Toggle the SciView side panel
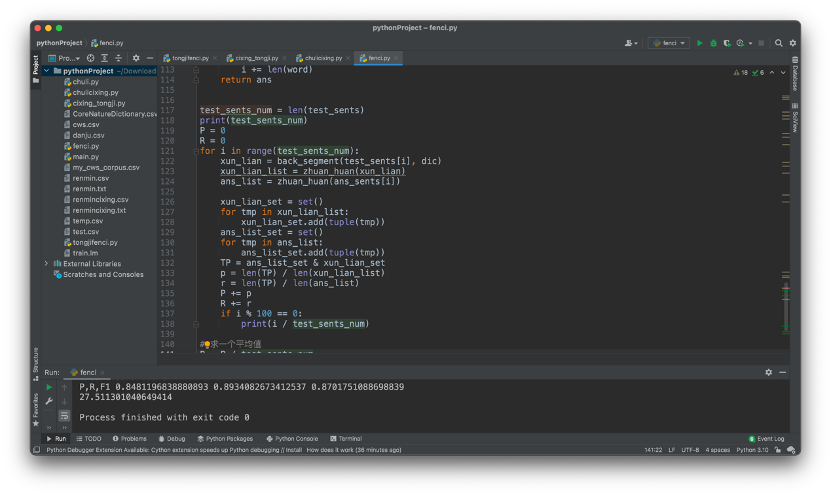This screenshot has width=832, height=496. coord(795,118)
